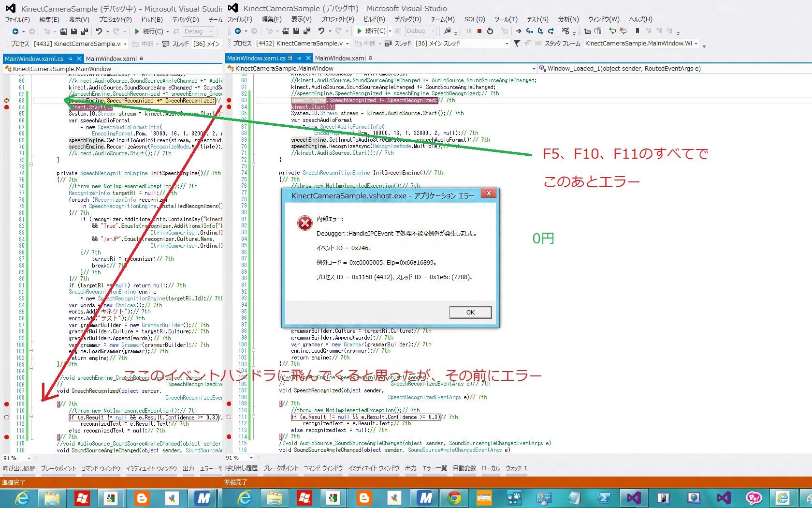Toggle breakpoint on line 64, left window
This screenshot has height=508, width=812.
pos(7,107)
